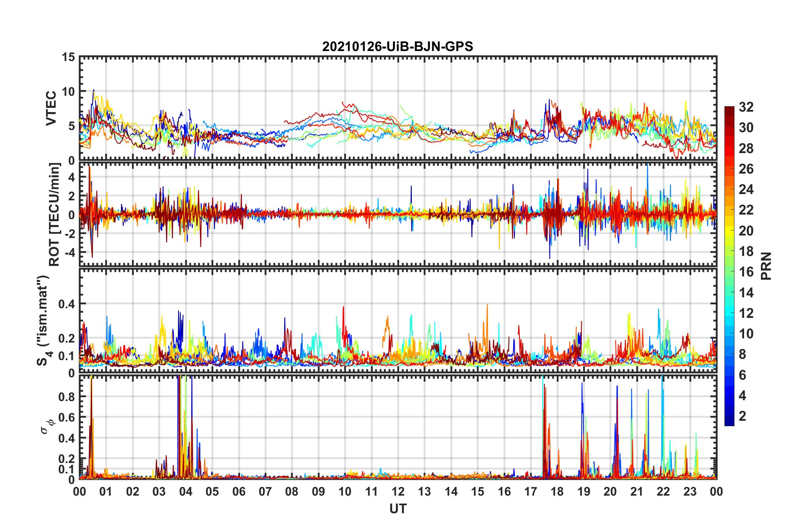
Task: Click the PRN colorbar tick 28
Action: coord(746,148)
